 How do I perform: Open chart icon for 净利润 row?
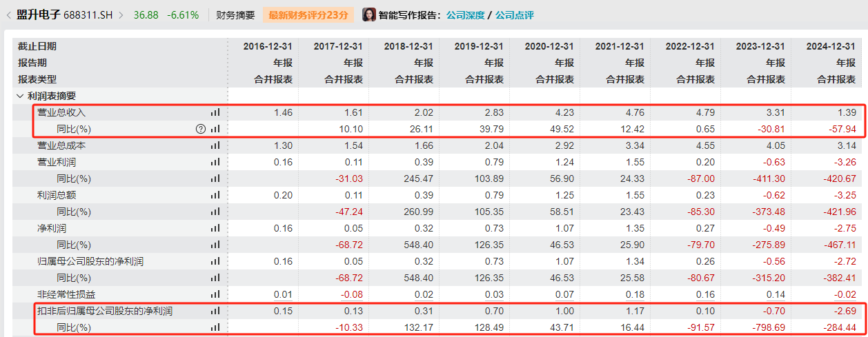tap(215, 228)
